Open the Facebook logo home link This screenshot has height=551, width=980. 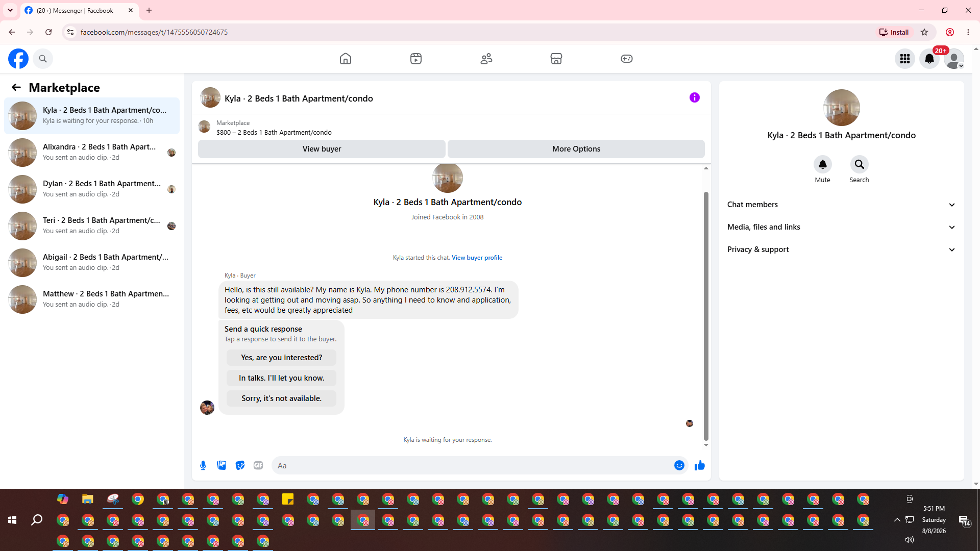pyautogui.click(x=18, y=59)
